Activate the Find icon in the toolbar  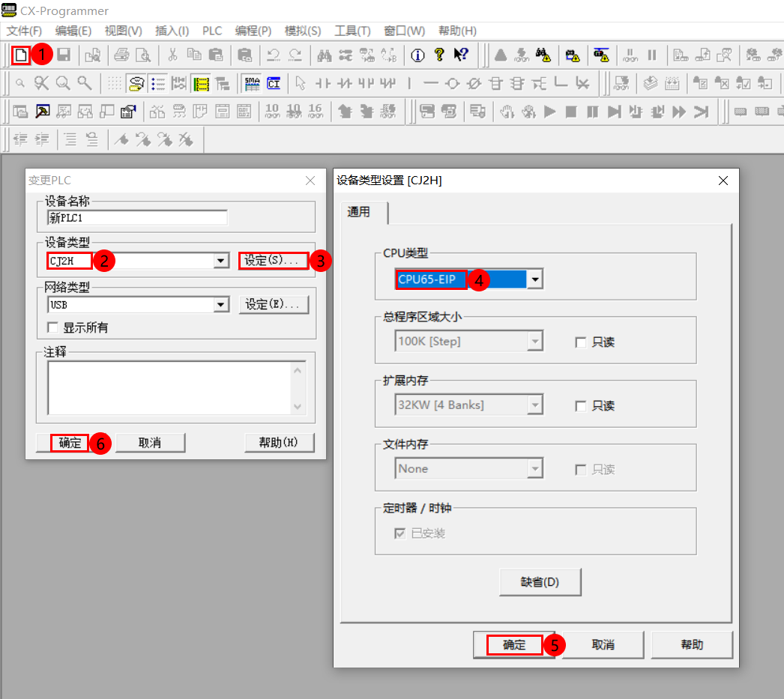pos(325,55)
